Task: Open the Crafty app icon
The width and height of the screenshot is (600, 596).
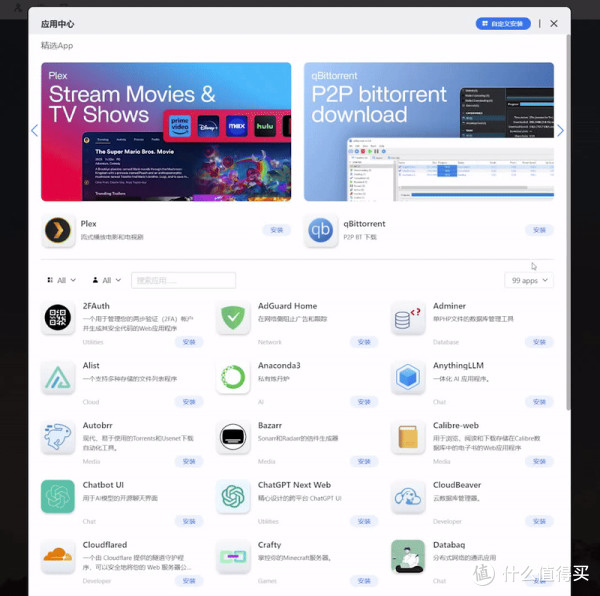Action: (x=233, y=556)
